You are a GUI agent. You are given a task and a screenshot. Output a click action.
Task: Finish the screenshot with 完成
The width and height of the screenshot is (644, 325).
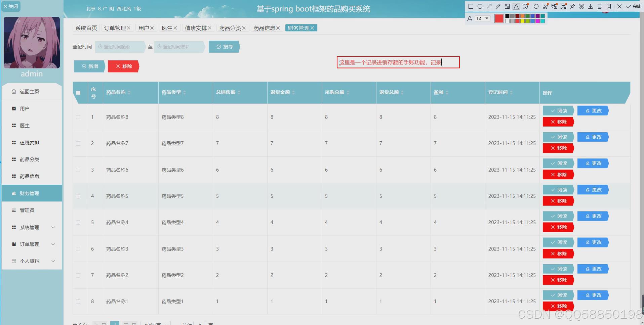[x=633, y=6]
